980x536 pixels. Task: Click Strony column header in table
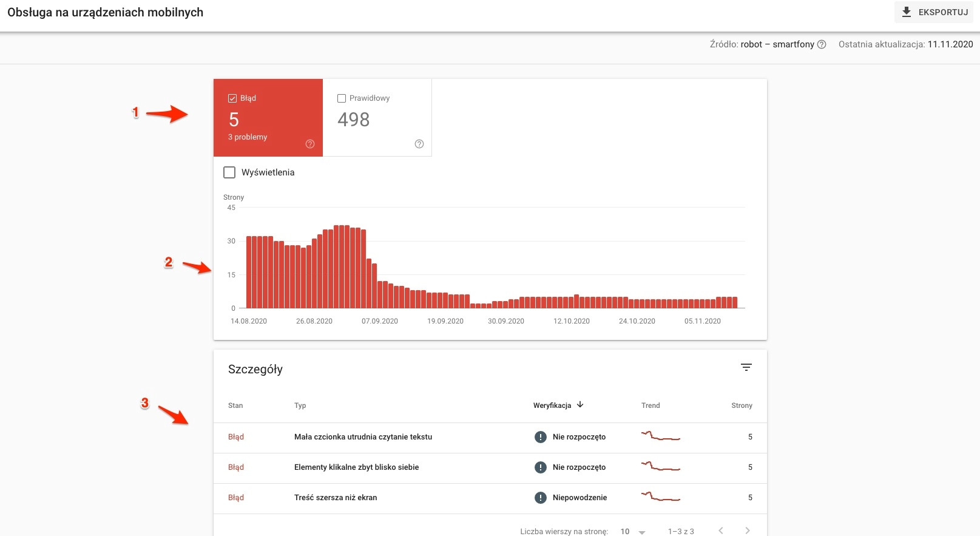pos(742,405)
